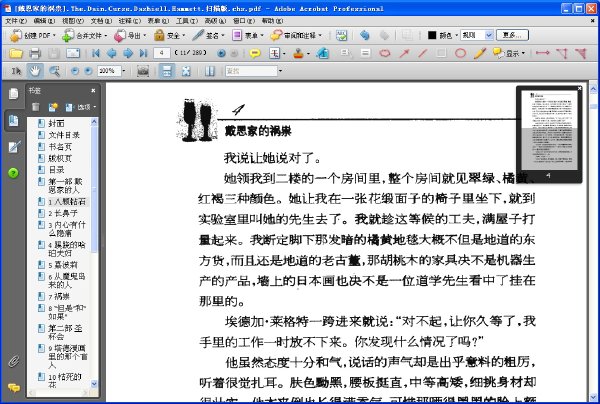
Task: Go to the next page arrow
Action: (128, 53)
